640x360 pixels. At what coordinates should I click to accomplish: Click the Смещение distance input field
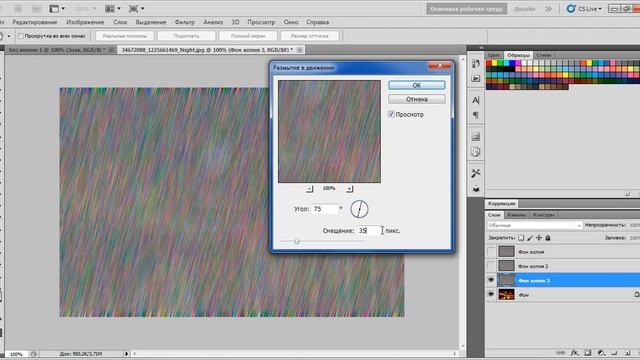coord(369,231)
